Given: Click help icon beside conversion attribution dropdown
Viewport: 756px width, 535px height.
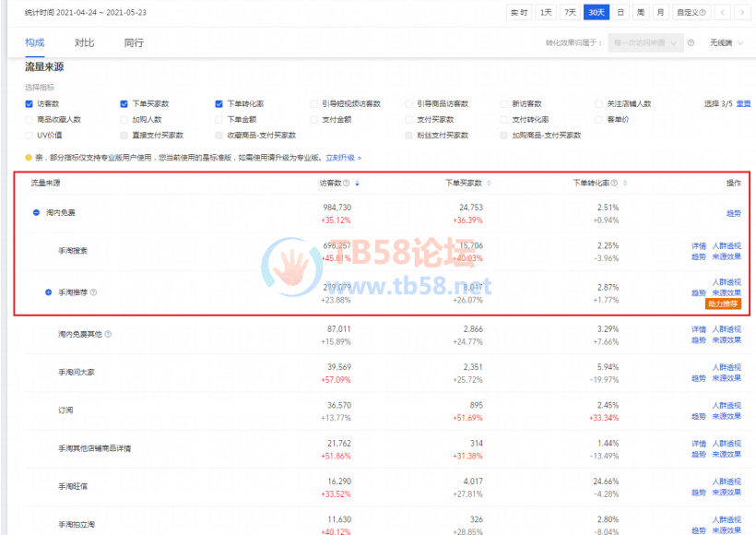Looking at the screenshot, I should (x=691, y=43).
